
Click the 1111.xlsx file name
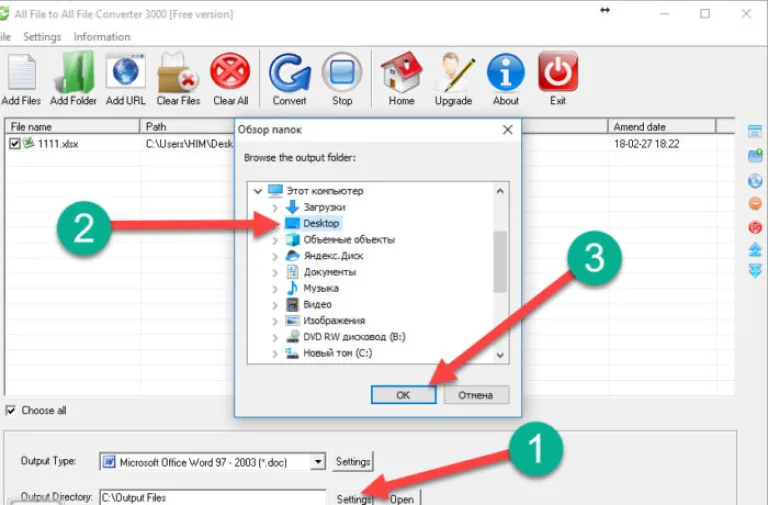58,144
